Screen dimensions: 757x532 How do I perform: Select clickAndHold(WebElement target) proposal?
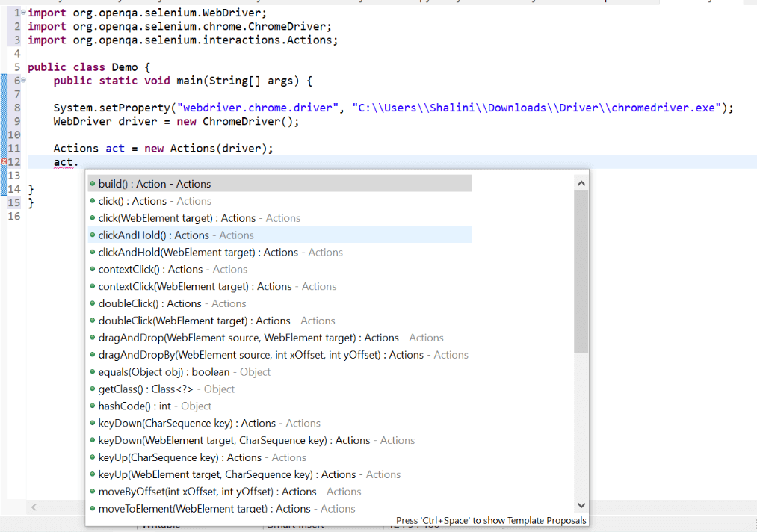(280, 252)
